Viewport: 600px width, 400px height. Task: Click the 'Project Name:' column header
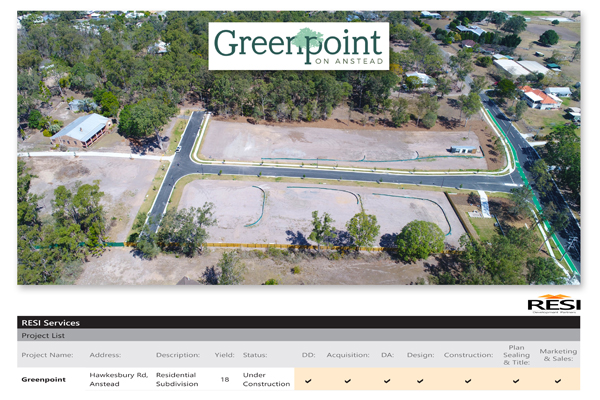coord(47,355)
